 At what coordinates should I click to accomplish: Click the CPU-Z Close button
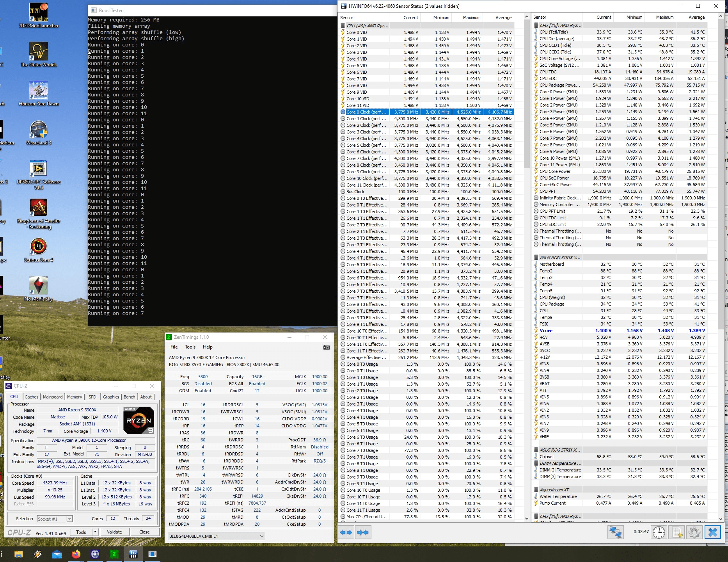144,532
